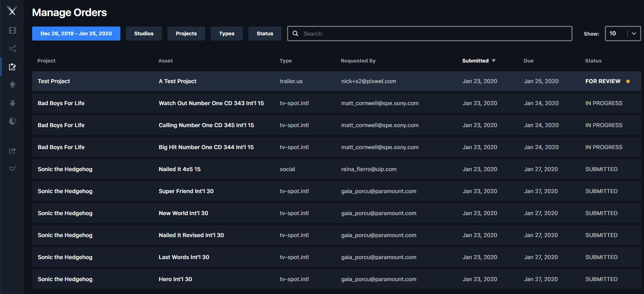
Task: Open the 'Last Words Int'l 30' asset
Action: (x=184, y=257)
